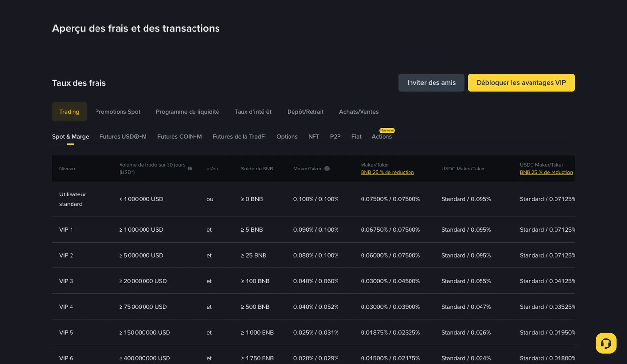Screen dimensions: 627x364
Task: Open the Actions sub-tab marked Nouveau
Action: pyautogui.click(x=382, y=137)
